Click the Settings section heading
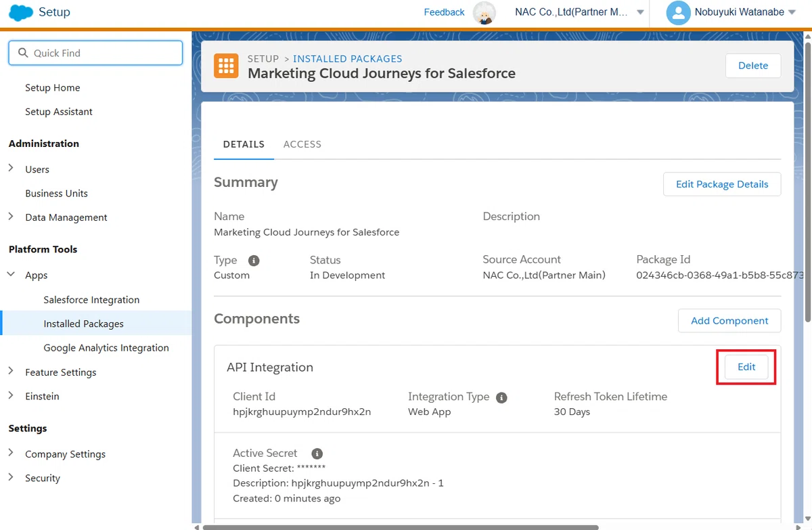Screen dimensions: 812x530 [x=28, y=428]
